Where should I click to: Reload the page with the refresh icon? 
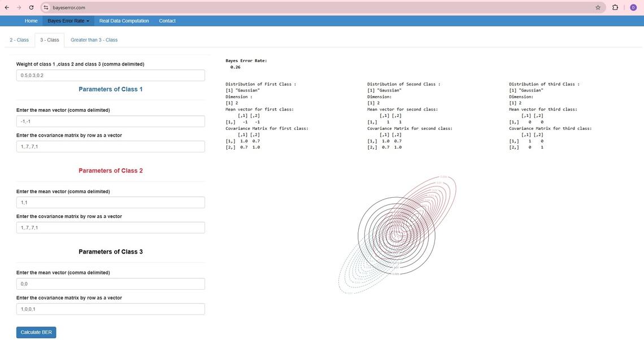31,7
